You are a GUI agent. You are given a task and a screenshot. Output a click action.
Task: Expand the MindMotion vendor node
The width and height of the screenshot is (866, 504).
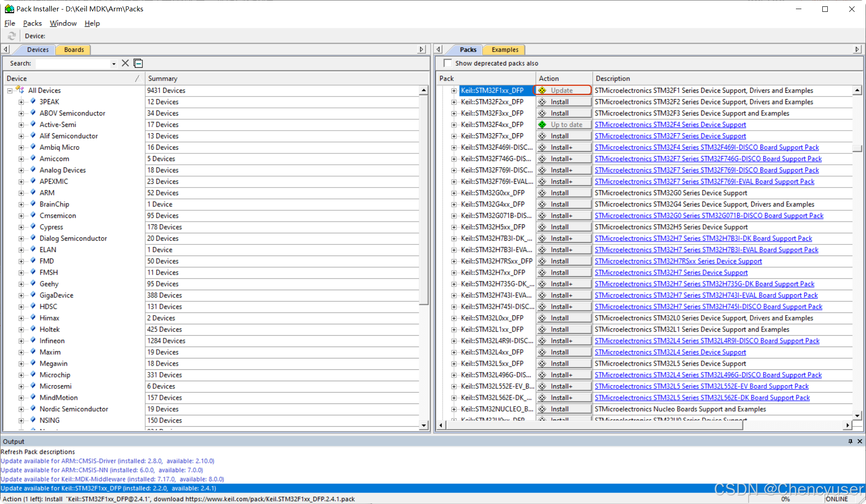click(21, 398)
